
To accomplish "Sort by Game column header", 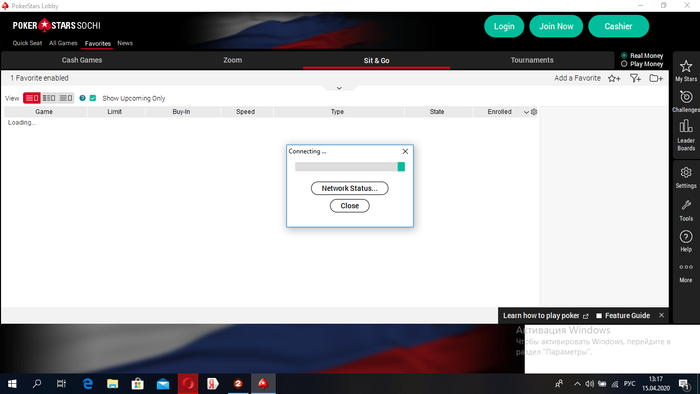I will click(44, 112).
